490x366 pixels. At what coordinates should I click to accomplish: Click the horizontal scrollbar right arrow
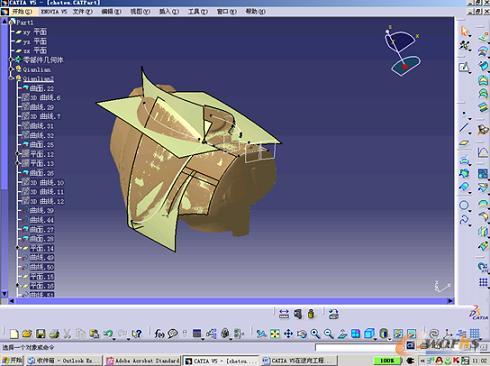click(x=450, y=301)
